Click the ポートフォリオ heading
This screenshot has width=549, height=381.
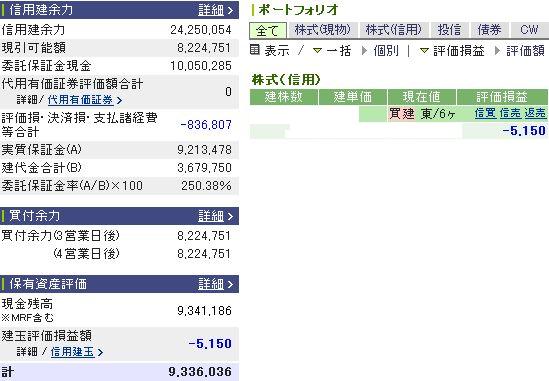[298, 9]
